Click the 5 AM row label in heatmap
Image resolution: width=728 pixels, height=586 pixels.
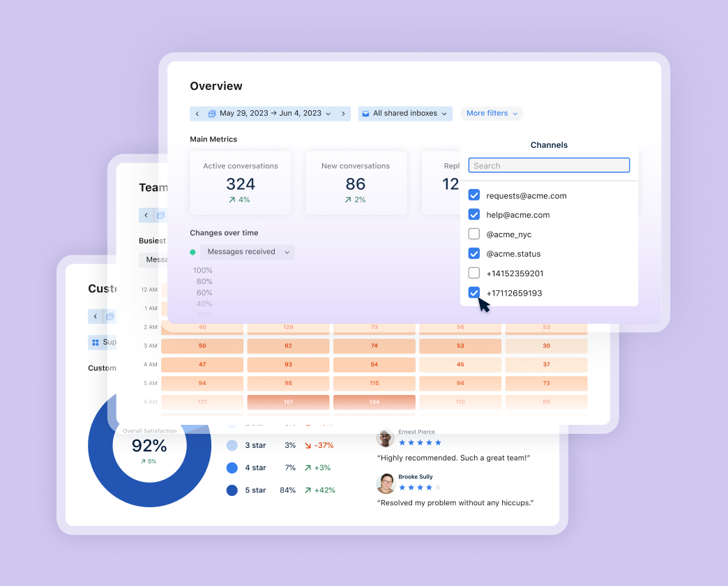[x=151, y=384]
